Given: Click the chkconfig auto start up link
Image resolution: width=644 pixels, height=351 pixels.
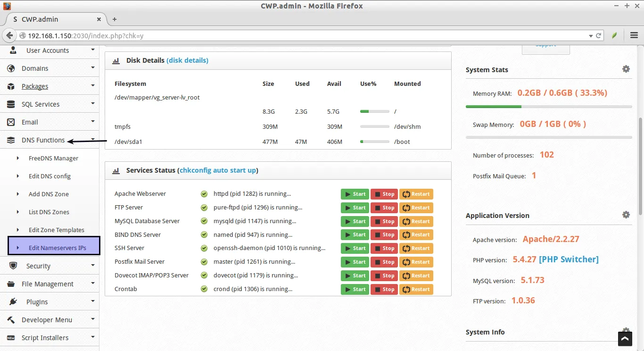Looking at the screenshot, I should click(x=217, y=170).
